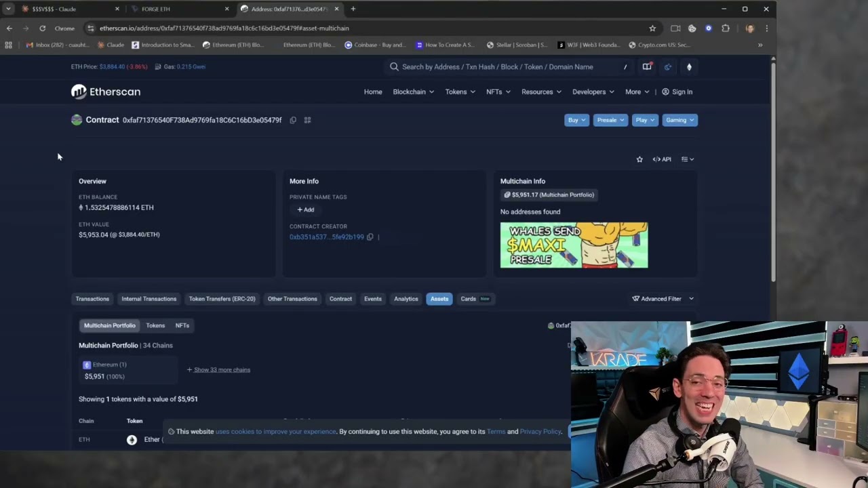Screen dimensions: 868x488
Task: Copy the contract address to clipboard
Action: point(293,120)
